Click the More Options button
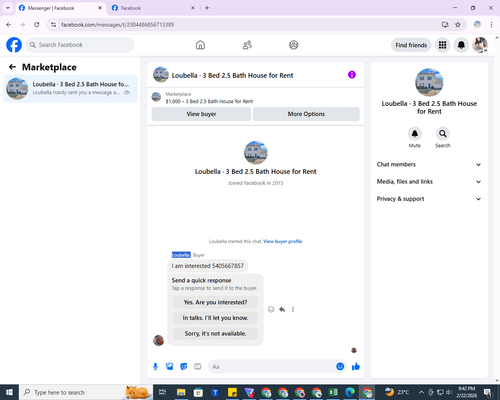Viewport: 500px width, 400px height. tap(306, 114)
